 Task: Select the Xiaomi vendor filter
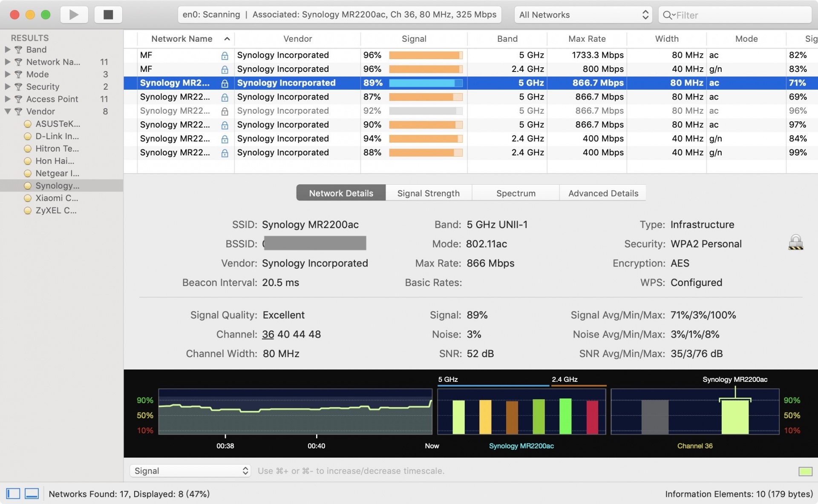coord(57,198)
